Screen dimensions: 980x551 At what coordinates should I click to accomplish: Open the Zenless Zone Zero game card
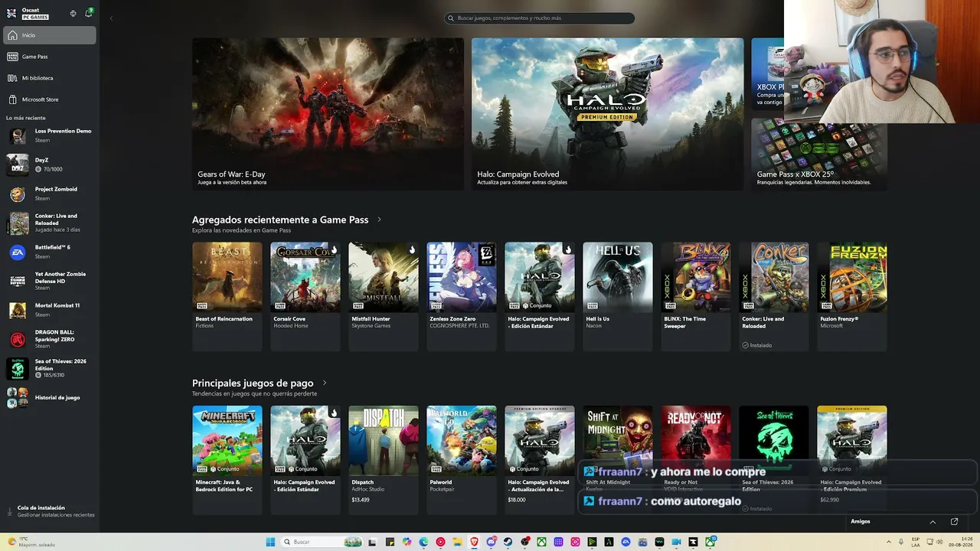[461, 297]
